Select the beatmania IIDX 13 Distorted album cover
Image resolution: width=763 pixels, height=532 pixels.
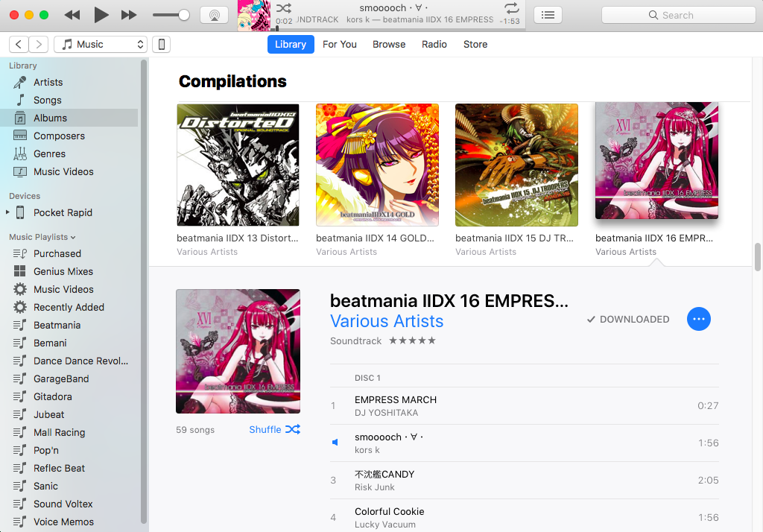(x=238, y=165)
